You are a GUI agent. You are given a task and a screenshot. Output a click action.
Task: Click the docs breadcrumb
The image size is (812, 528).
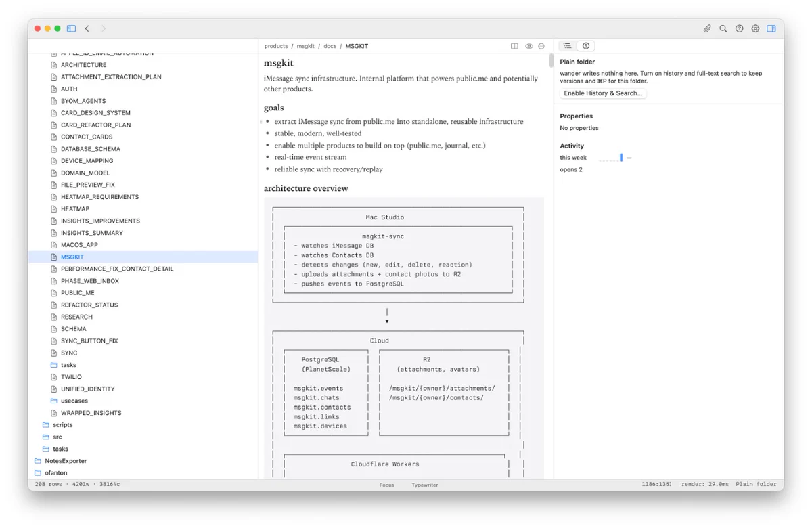coord(330,46)
